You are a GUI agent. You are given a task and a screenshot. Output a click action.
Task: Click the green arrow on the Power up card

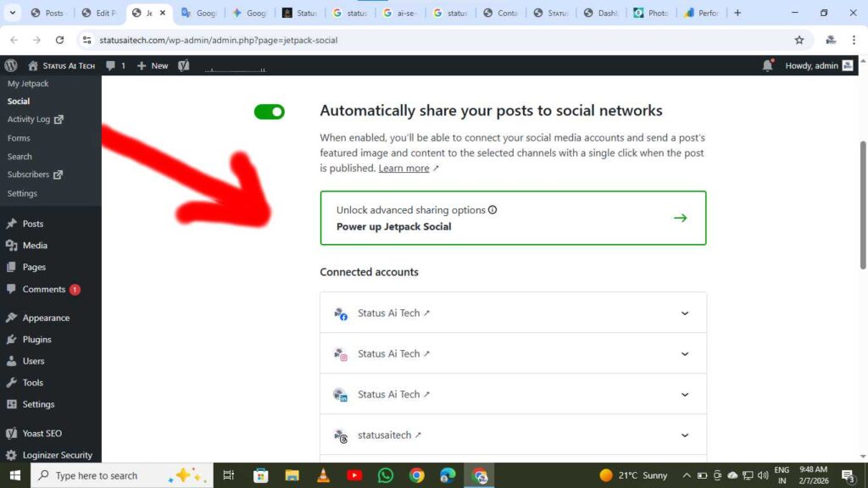(x=681, y=217)
